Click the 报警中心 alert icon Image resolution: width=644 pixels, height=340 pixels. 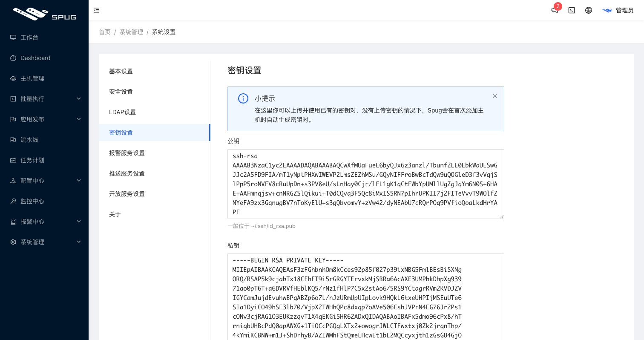click(x=13, y=222)
